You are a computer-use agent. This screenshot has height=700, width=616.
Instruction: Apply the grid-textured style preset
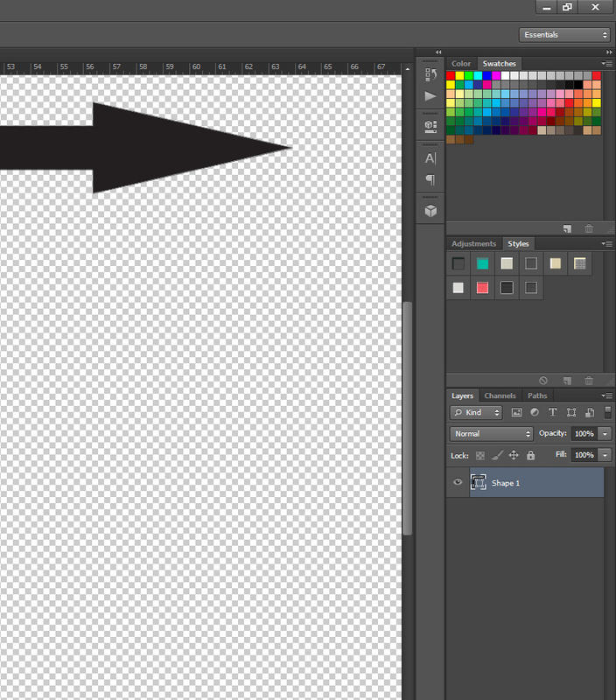[x=579, y=263]
